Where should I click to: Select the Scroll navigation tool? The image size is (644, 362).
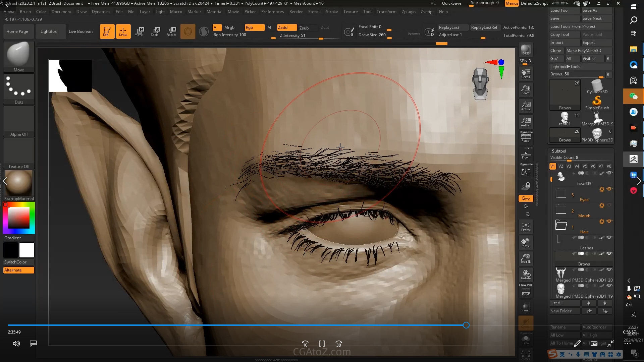tap(526, 73)
